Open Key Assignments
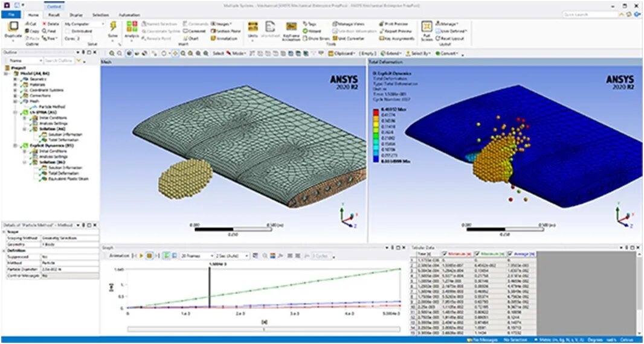This screenshot has height=344, width=644. coord(397,39)
